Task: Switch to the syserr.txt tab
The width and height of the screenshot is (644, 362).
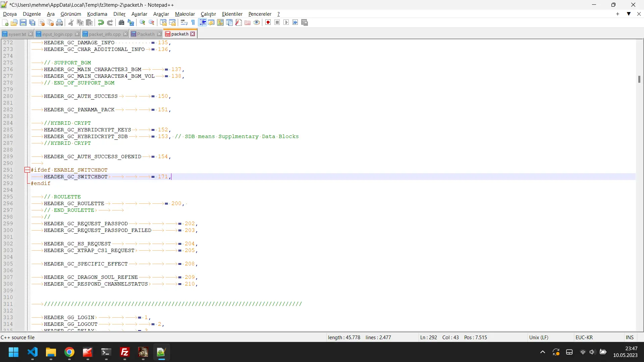Action: [17, 34]
